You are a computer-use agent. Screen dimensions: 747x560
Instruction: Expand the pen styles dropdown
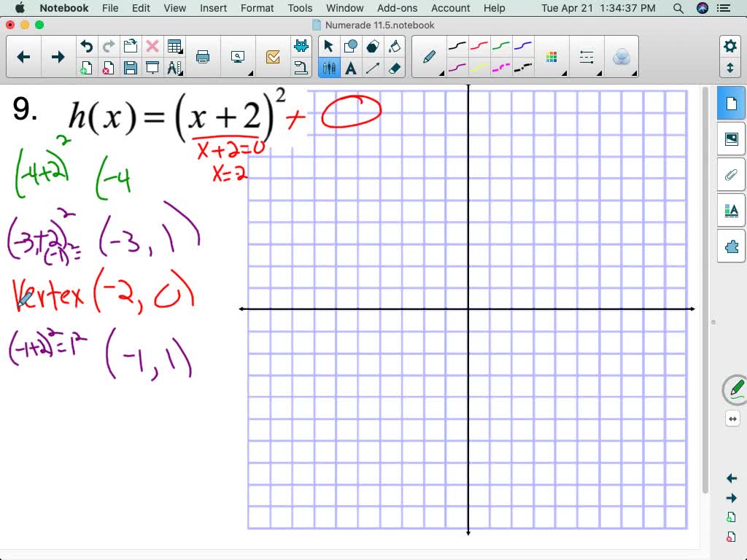441,72
